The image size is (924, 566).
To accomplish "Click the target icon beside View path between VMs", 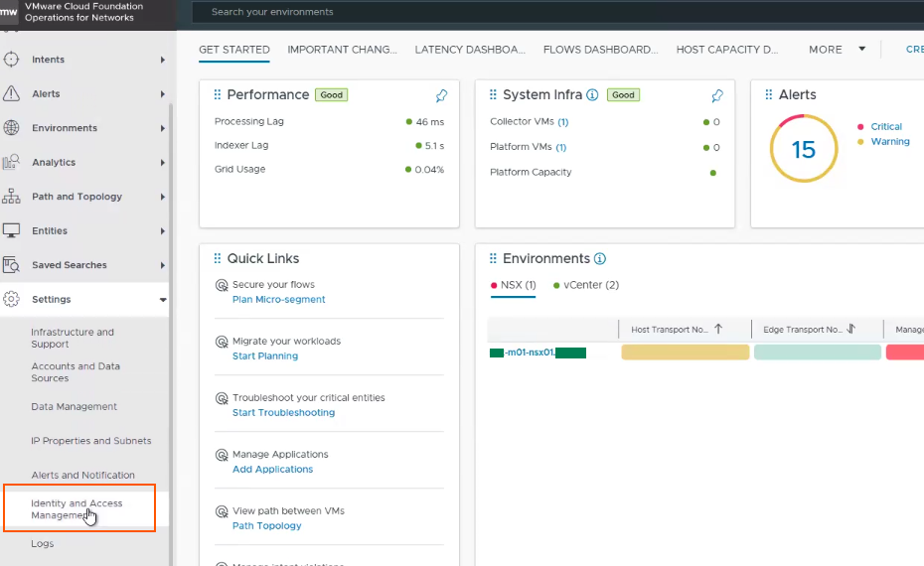I will (x=222, y=511).
